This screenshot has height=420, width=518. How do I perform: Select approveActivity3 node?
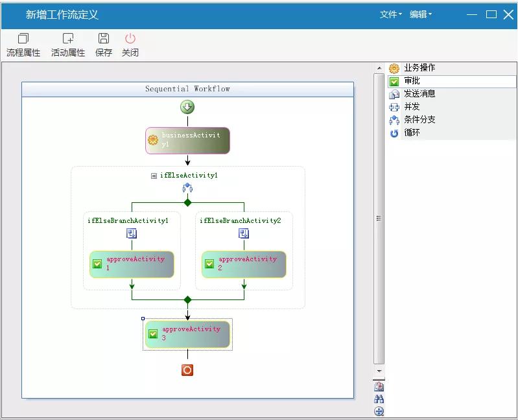(187, 334)
